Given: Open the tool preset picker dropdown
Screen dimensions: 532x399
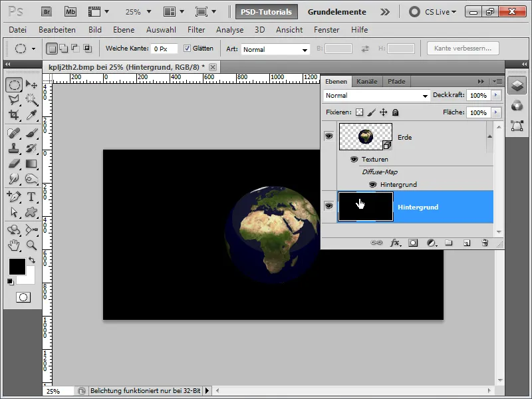Looking at the screenshot, I should tap(33, 49).
